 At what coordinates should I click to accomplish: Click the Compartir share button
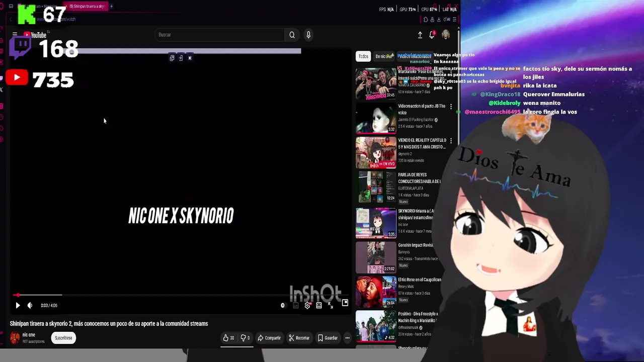point(269,338)
